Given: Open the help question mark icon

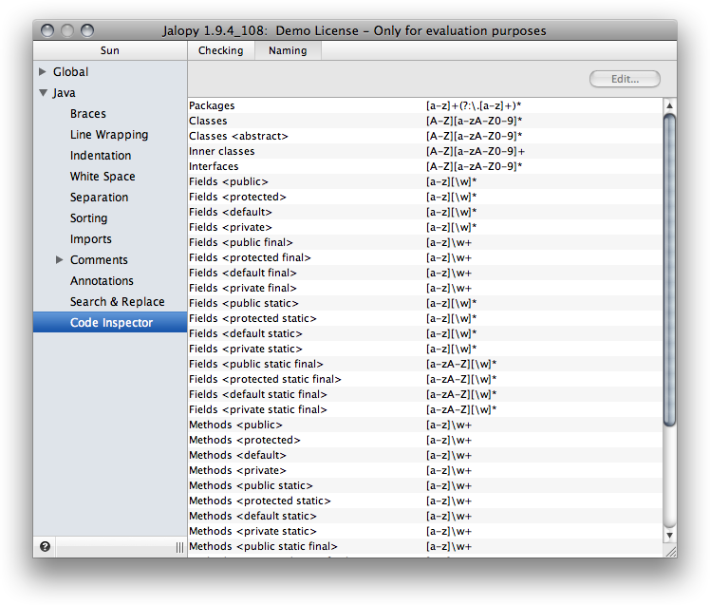Looking at the screenshot, I should (x=45, y=547).
